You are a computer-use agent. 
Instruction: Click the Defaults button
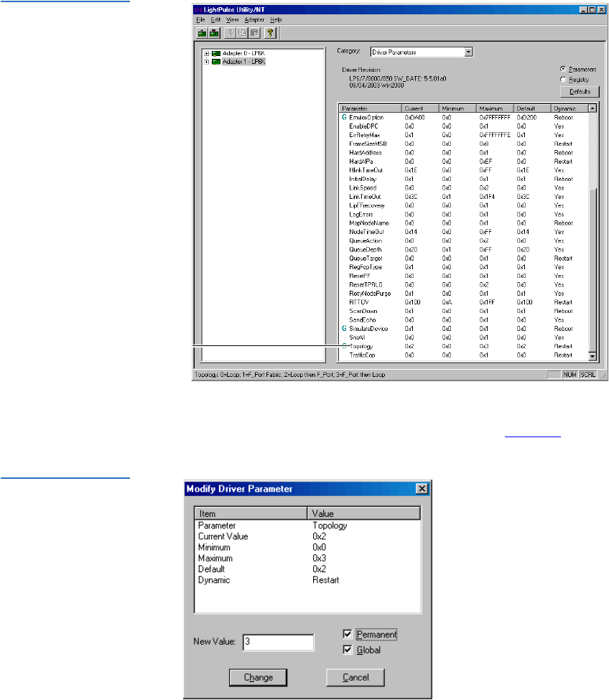tap(580, 91)
